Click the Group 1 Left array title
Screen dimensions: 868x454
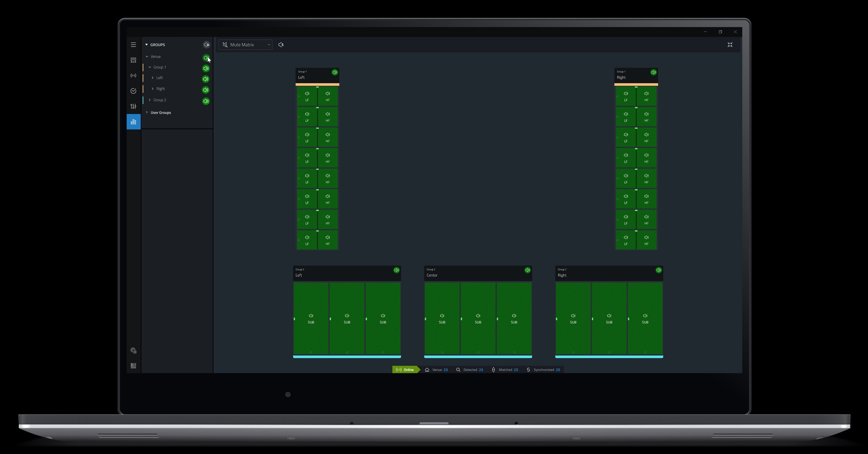302,77
